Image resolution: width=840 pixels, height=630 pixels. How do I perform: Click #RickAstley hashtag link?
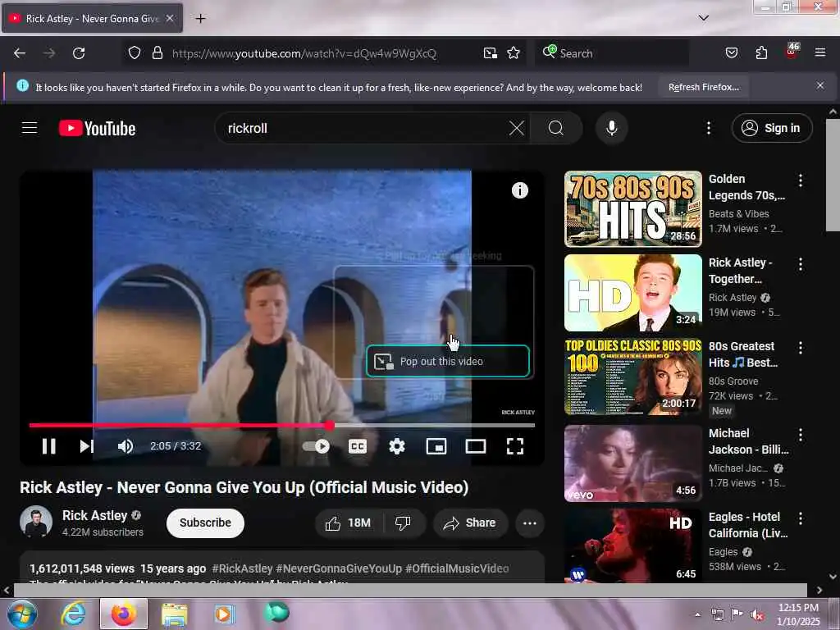[242, 568]
